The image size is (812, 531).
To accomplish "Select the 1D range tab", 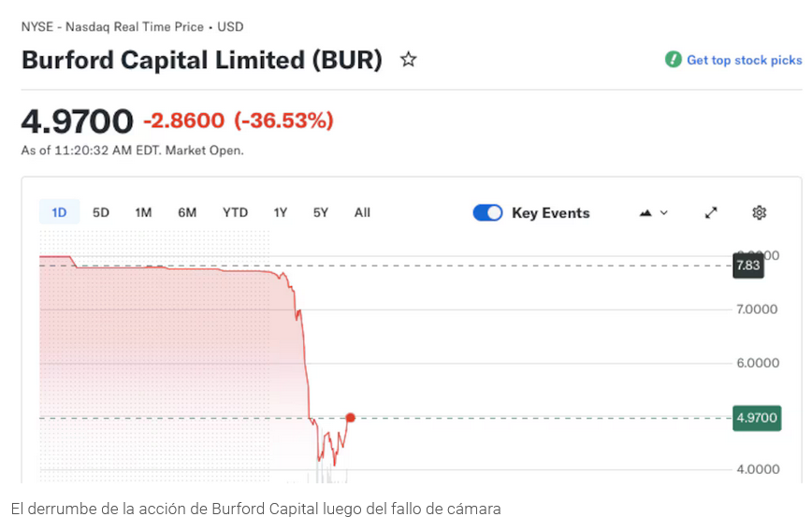I will pos(59,213).
